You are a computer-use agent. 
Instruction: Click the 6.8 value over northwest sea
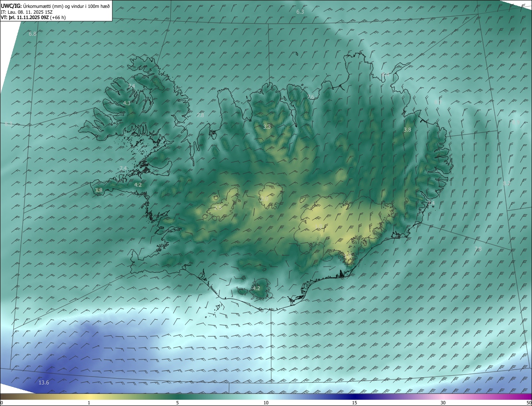32,34
